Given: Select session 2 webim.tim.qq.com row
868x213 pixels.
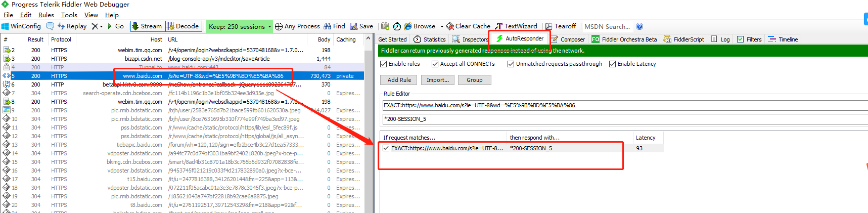Looking at the screenshot, I should (x=183, y=50).
